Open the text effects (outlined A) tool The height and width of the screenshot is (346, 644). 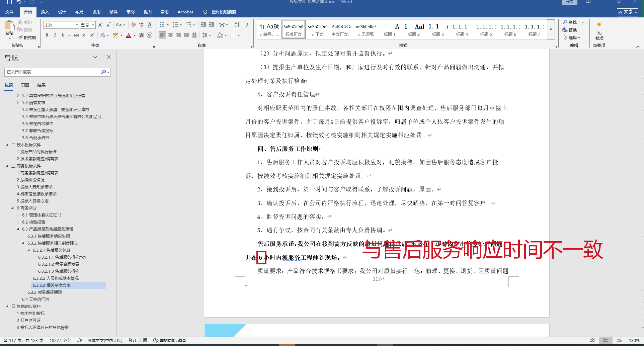(103, 35)
